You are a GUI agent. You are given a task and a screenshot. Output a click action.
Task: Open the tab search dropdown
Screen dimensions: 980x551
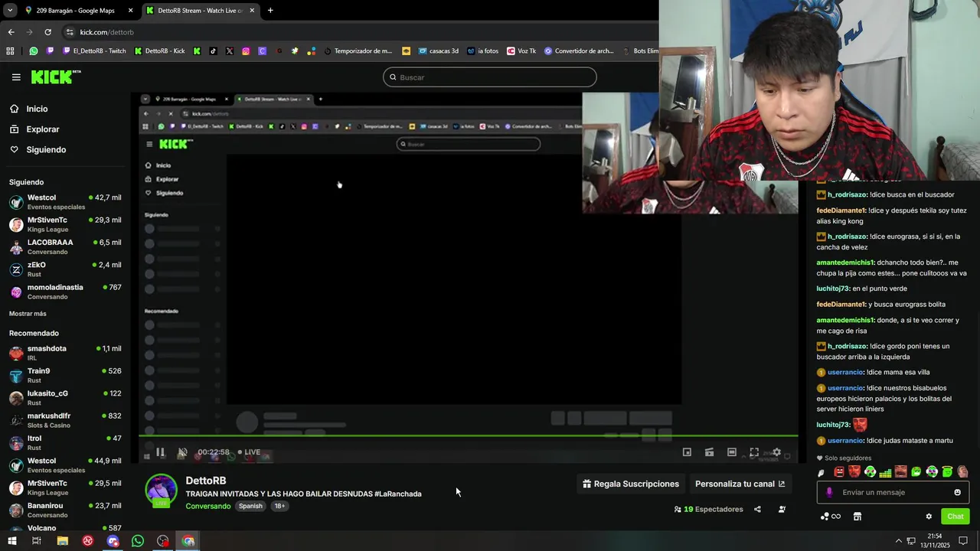(x=10, y=11)
